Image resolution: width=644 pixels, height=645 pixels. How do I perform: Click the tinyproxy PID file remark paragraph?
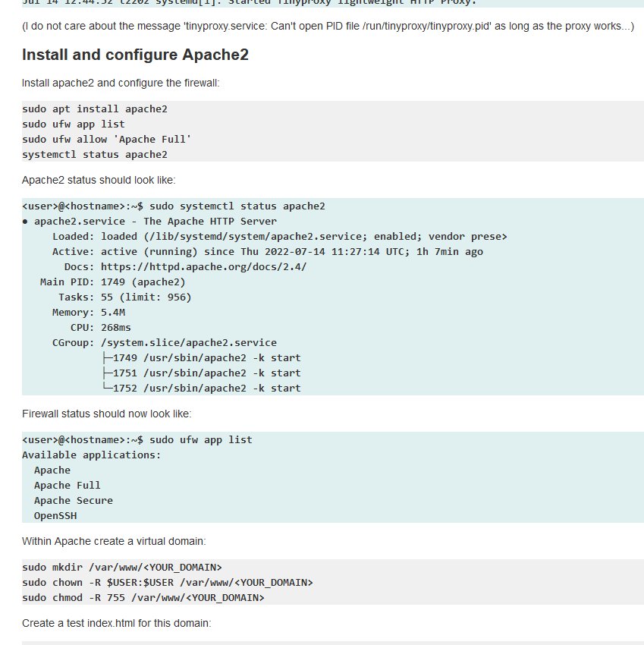pyautogui.click(x=328, y=27)
